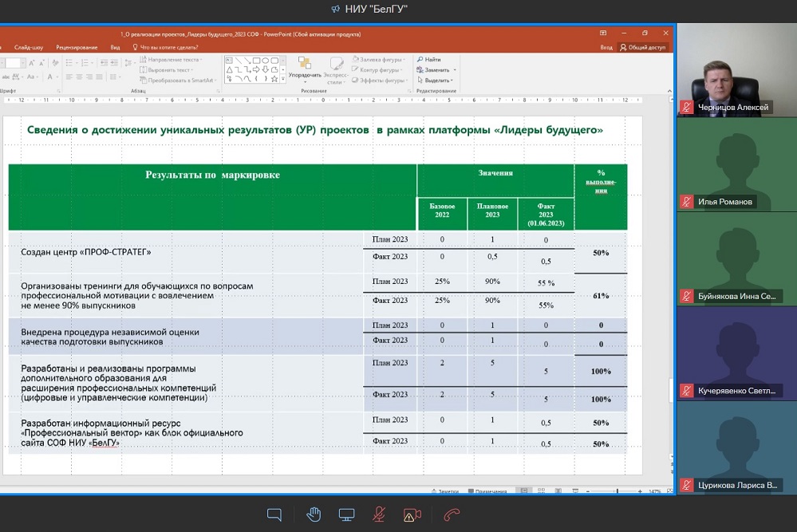Click Вход to sign in
Screen dimensions: 797x532
(606, 47)
